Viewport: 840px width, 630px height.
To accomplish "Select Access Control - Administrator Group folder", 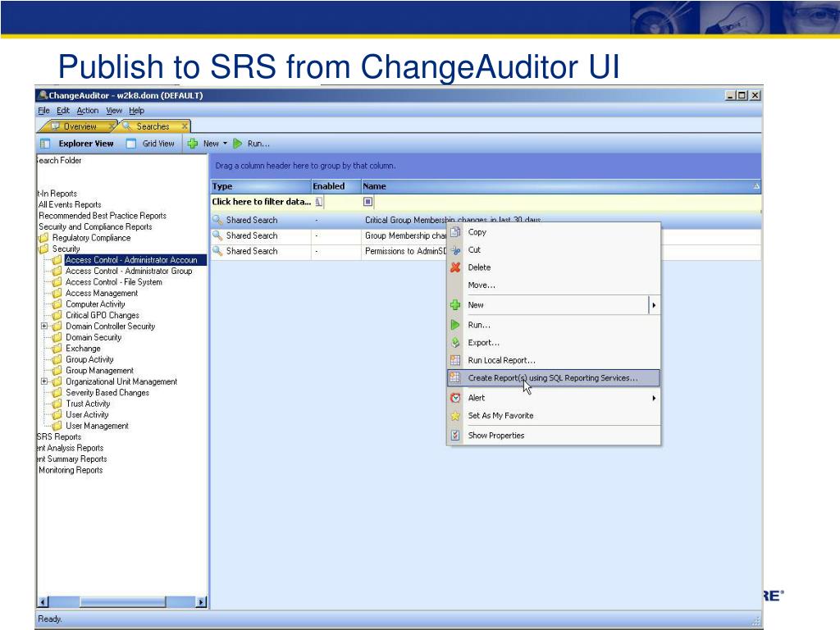I will [x=129, y=271].
